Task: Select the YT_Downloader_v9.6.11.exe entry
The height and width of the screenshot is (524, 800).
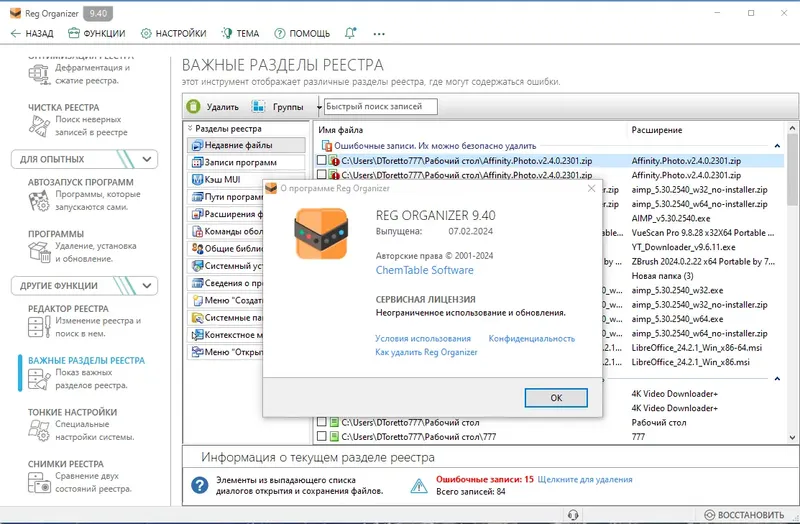Action: (x=683, y=247)
